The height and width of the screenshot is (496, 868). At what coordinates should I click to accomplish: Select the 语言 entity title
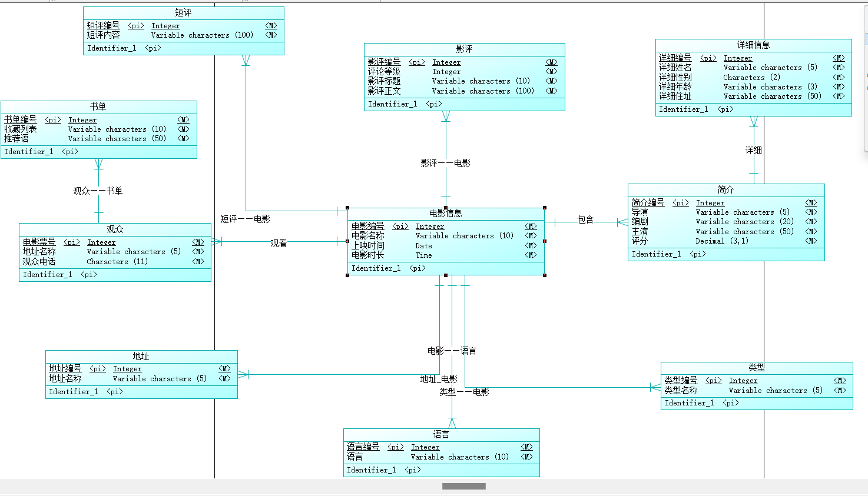pyautogui.click(x=441, y=434)
